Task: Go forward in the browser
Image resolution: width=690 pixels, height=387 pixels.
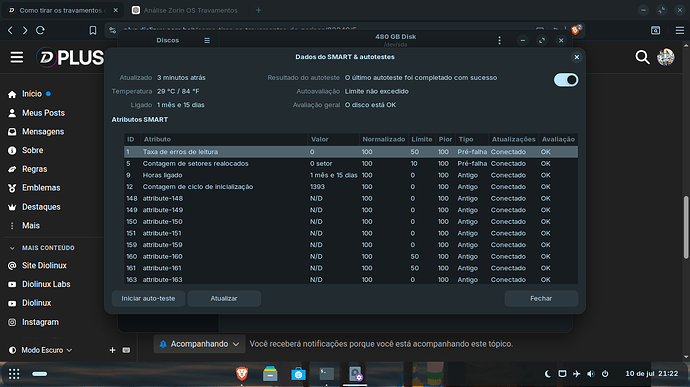Action: click(x=25, y=30)
